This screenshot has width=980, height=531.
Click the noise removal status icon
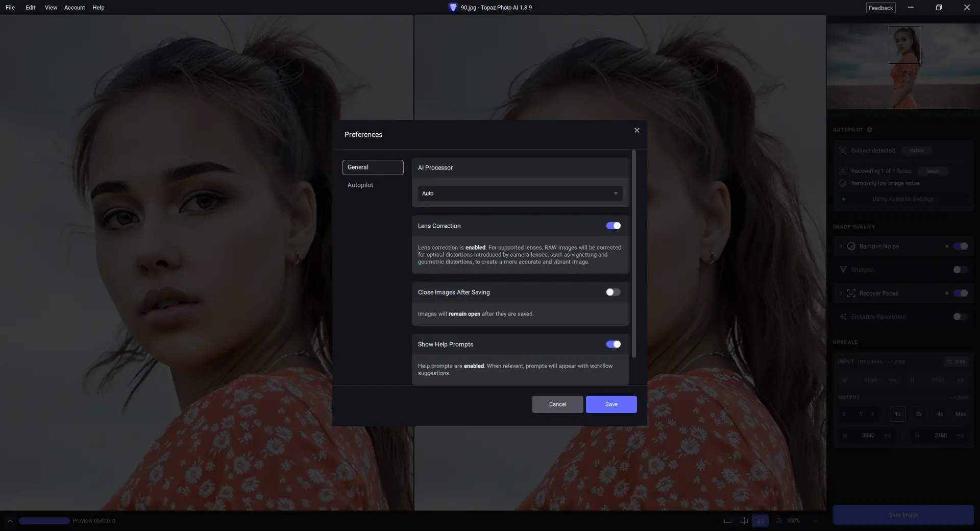[x=843, y=183]
